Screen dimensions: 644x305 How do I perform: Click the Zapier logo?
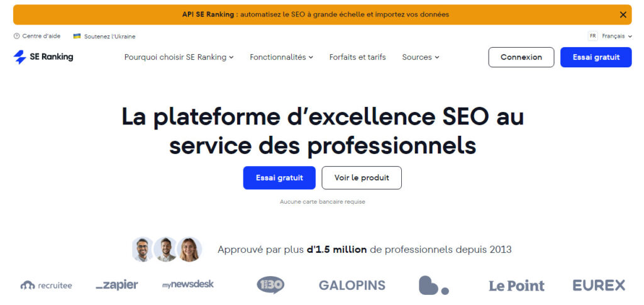(117, 285)
